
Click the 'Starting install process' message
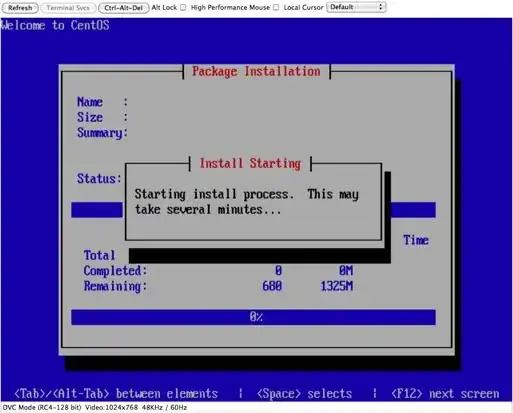(247, 202)
